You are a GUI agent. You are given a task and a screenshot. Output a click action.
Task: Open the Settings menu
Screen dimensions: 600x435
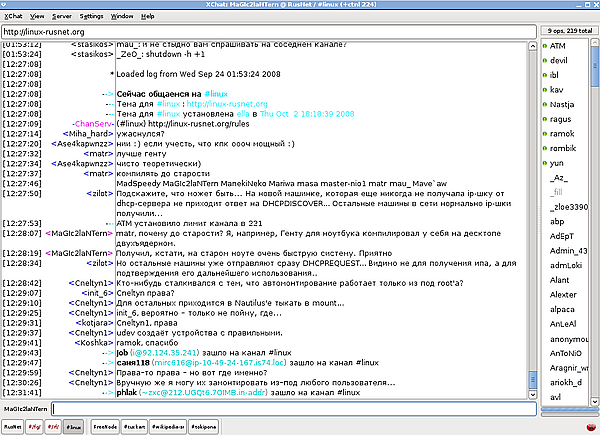(91, 17)
